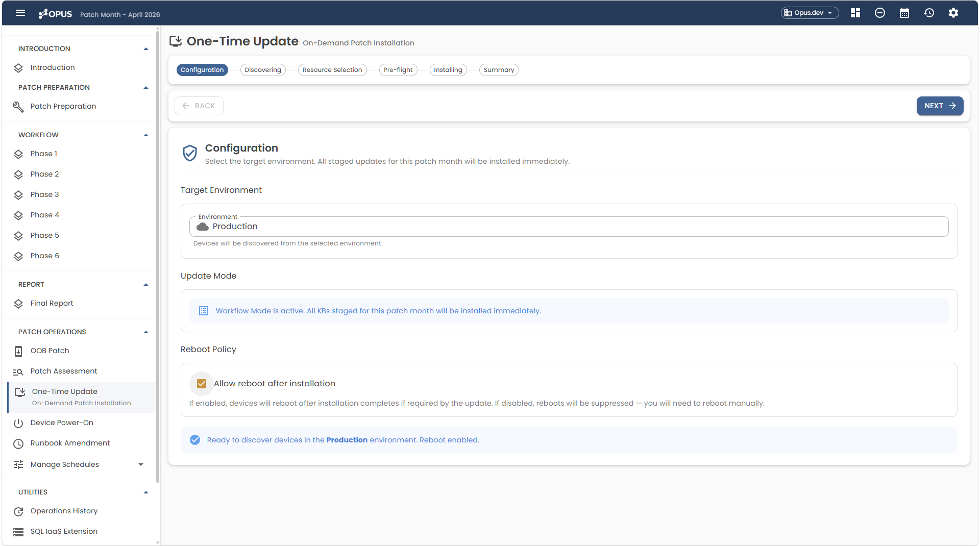Click the One-Time Update title icon
980x546 pixels.
tap(176, 41)
